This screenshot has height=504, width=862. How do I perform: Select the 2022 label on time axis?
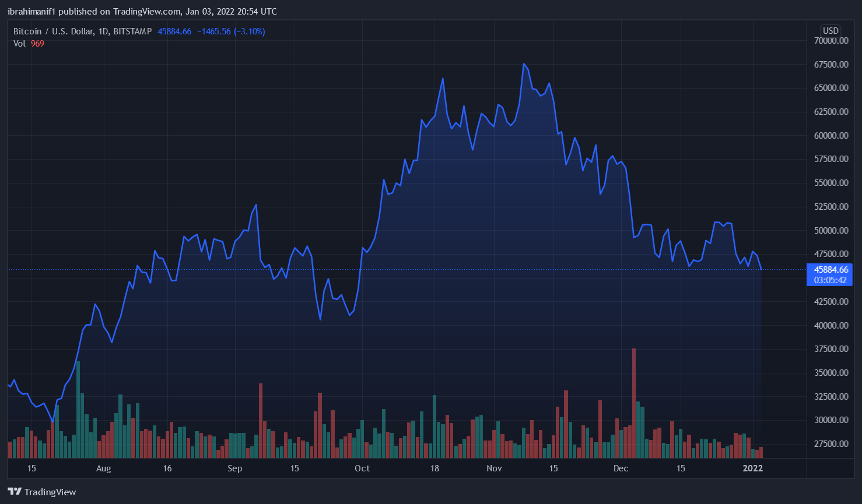click(752, 468)
